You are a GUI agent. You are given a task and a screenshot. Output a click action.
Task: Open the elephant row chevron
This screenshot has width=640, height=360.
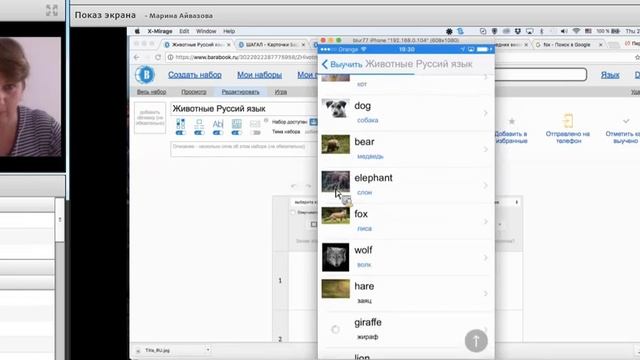485,186
